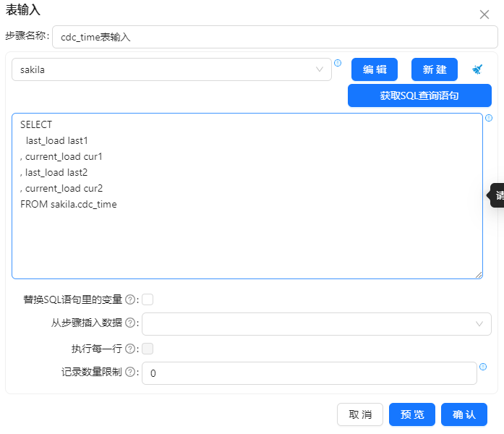
Task: Click the blue broom icon next to 新建
Action: pyautogui.click(x=477, y=69)
